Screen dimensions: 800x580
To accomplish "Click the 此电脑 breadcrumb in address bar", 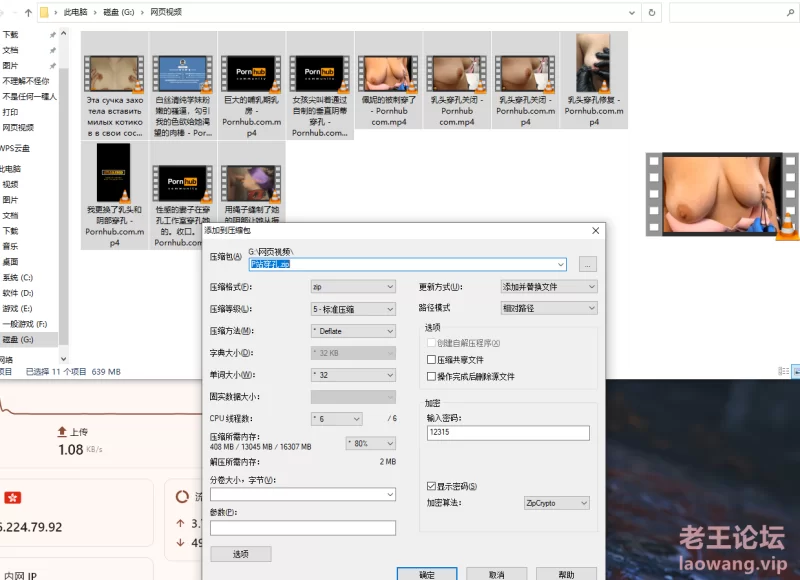I will coord(77,12).
